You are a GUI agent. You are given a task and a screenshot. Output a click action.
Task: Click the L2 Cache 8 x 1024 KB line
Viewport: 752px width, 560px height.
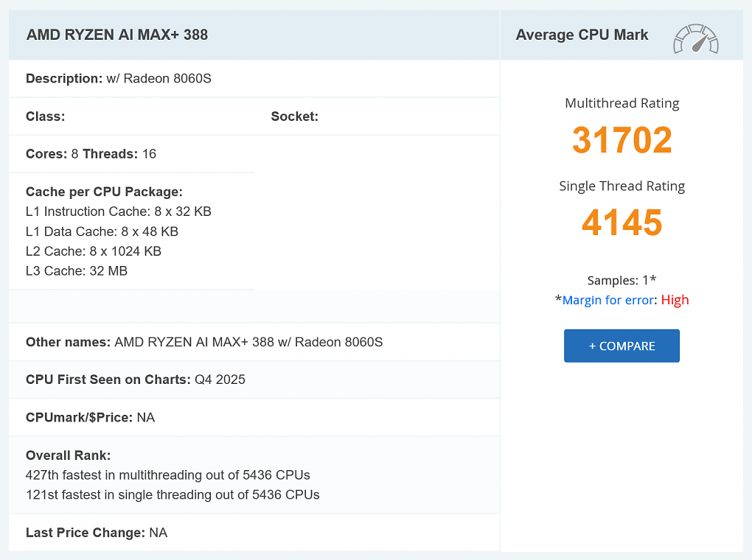click(93, 251)
